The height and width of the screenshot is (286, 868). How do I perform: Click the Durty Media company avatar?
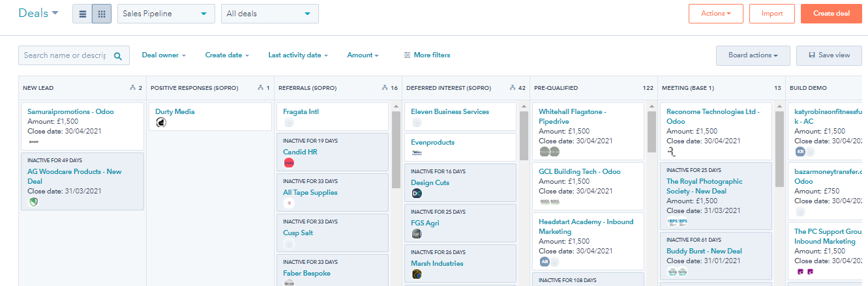162,122
